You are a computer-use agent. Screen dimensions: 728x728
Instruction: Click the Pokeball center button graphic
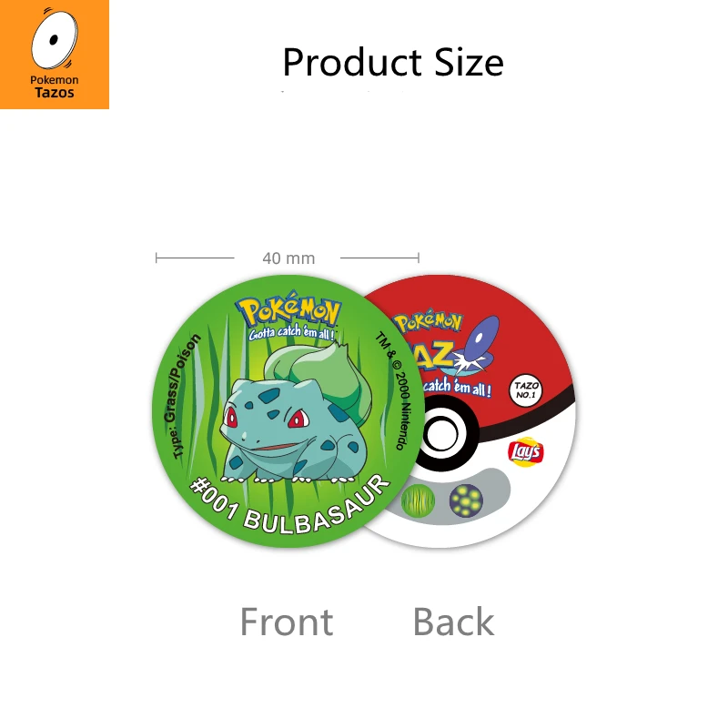441,434
